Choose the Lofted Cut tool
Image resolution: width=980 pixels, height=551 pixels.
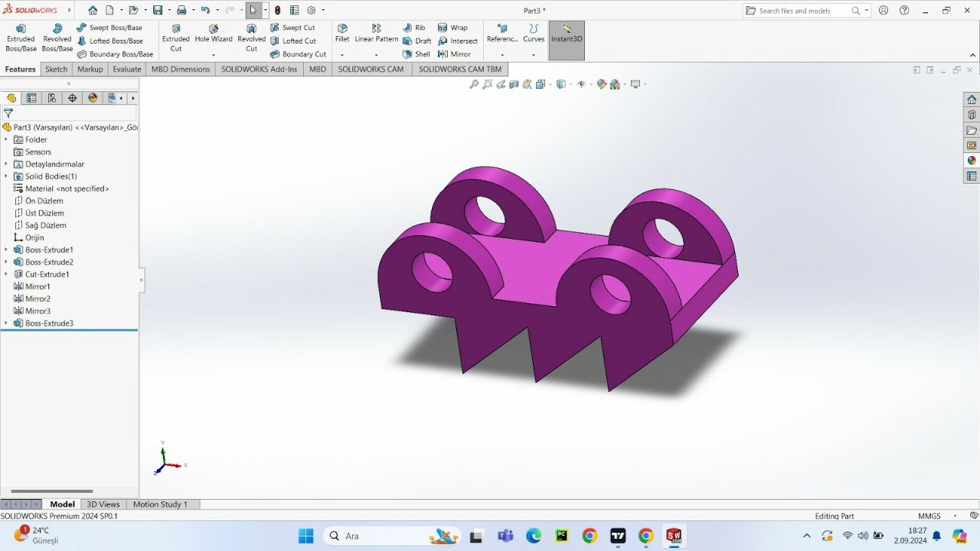pyautogui.click(x=293, y=41)
